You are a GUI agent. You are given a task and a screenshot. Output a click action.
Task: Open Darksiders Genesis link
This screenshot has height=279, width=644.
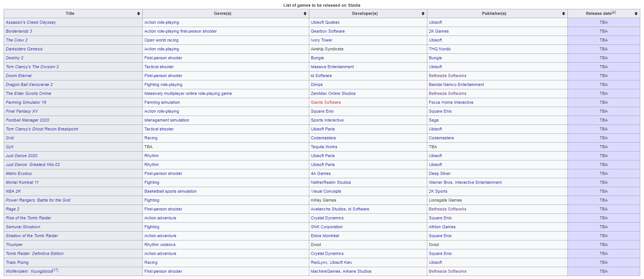[x=24, y=49]
